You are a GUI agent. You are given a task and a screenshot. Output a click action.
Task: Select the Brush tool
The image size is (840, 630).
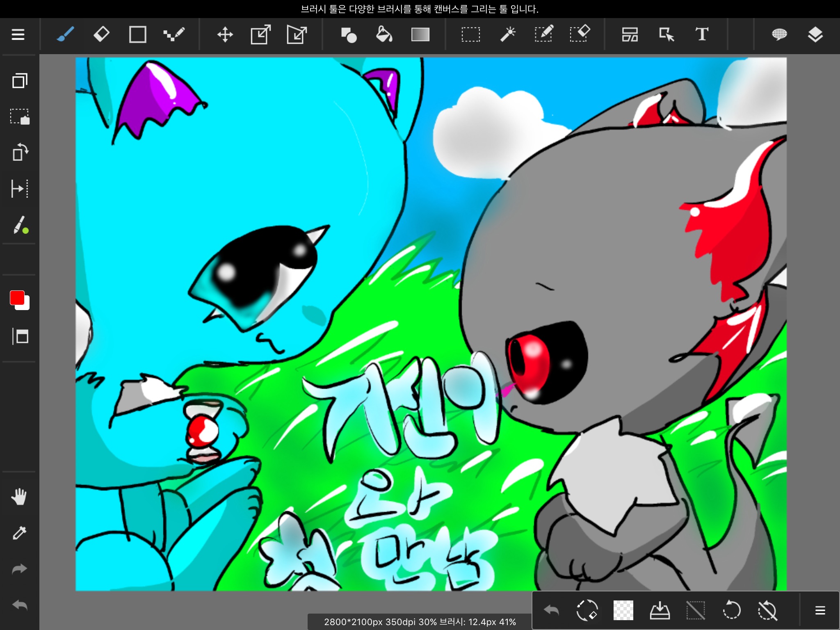point(65,34)
